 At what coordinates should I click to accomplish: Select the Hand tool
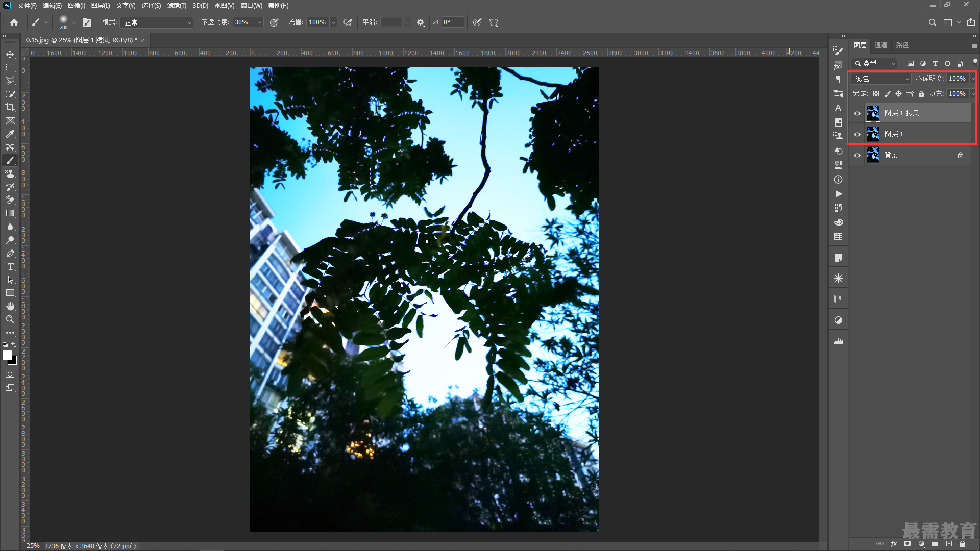click(10, 306)
